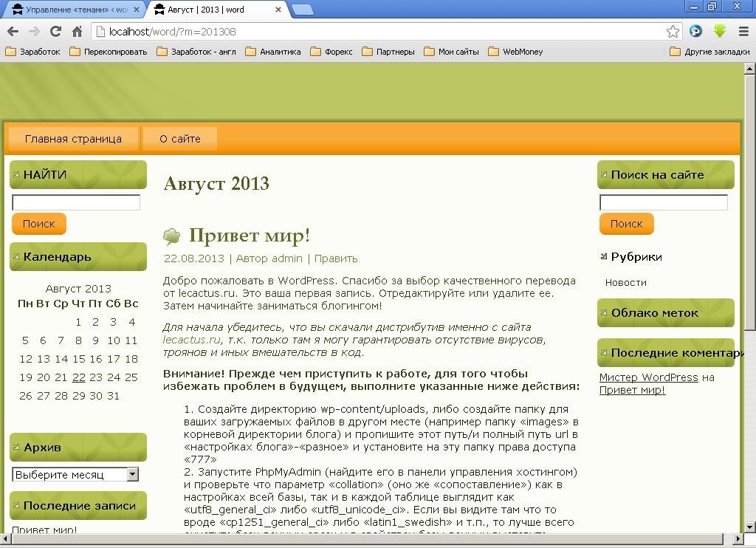Close the Управление «темами» tab

[x=137, y=10]
